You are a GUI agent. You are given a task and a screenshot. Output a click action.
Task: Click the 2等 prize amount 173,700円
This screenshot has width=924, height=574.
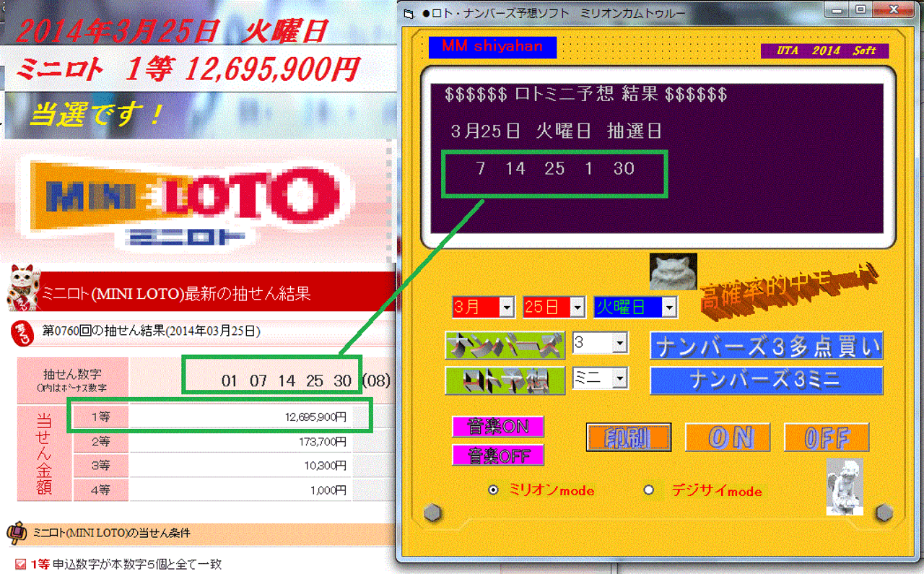(x=322, y=442)
